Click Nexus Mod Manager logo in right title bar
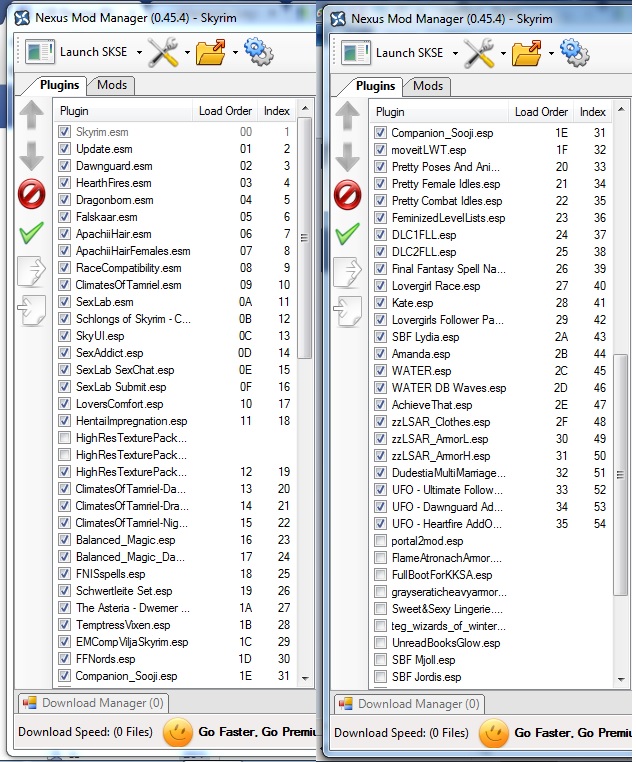The height and width of the screenshot is (762, 636). (338, 19)
